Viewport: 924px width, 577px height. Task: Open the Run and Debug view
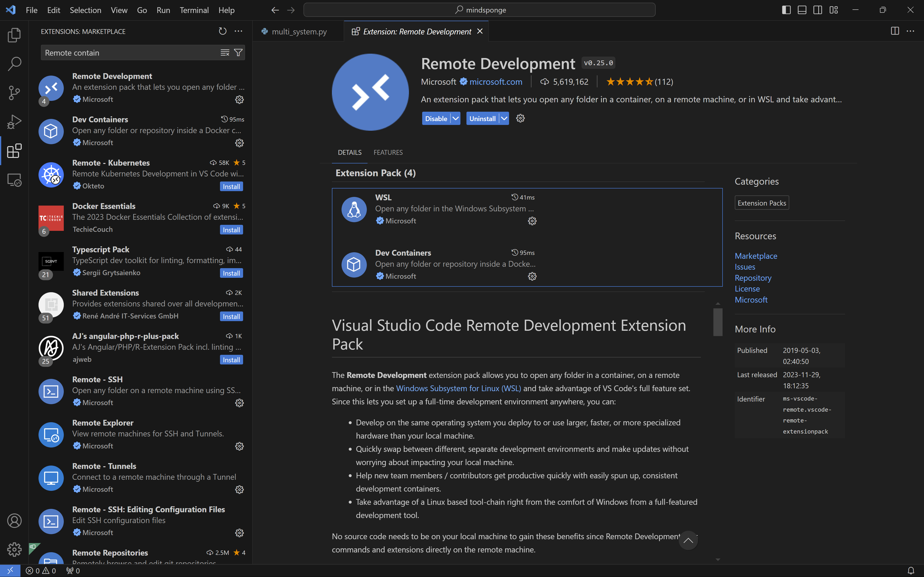pyautogui.click(x=14, y=122)
